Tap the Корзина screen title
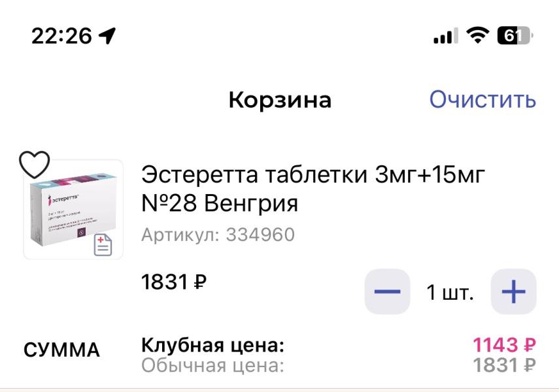Image resolution: width=559 pixels, height=392 pixels. pyautogui.click(x=279, y=100)
